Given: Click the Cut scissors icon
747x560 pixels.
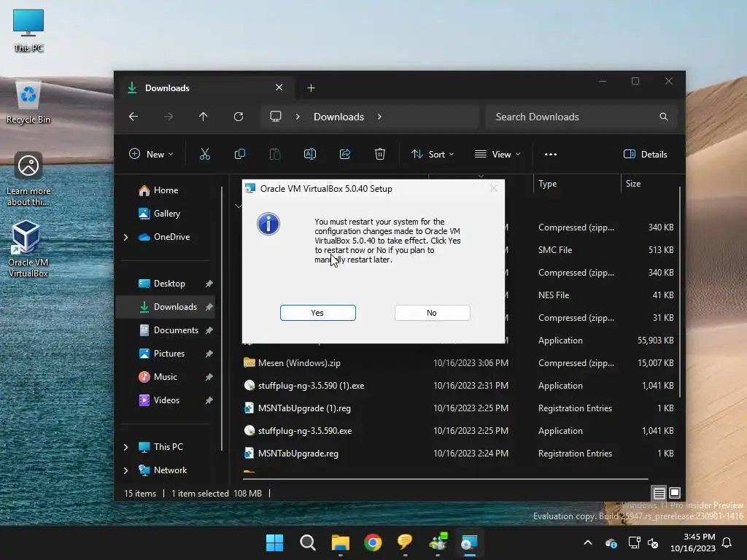Looking at the screenshot, I should (205, 154).
